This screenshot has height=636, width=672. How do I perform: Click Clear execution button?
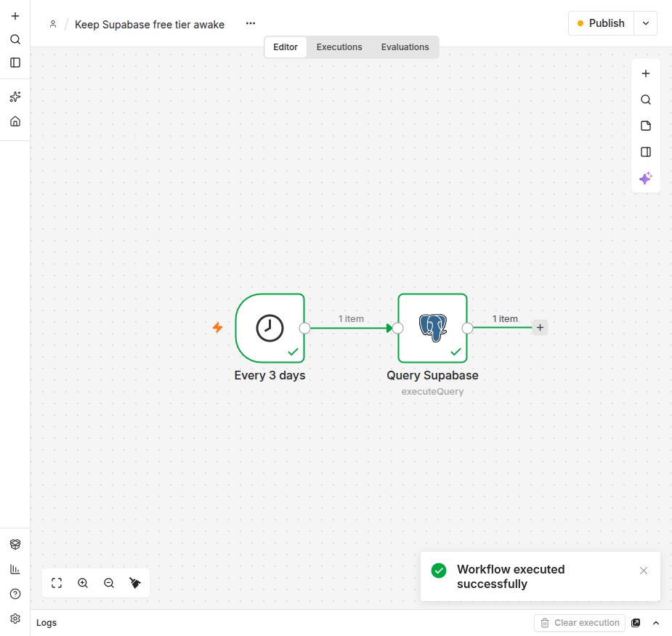pos(580,623)
